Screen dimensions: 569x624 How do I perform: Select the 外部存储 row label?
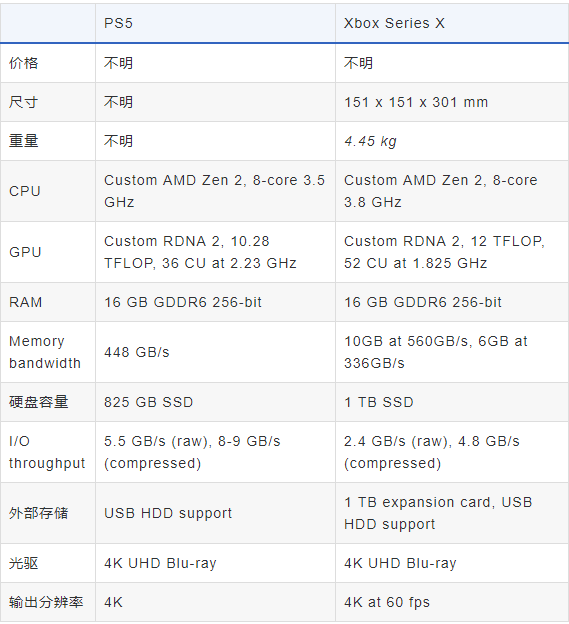(x=48, y=513)
